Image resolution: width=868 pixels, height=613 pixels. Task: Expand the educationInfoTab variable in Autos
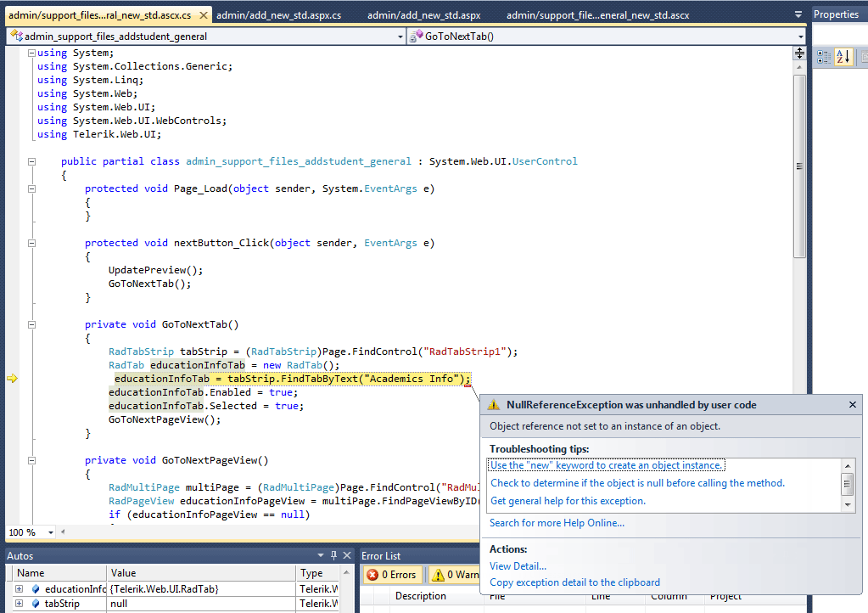click(19, 588)
